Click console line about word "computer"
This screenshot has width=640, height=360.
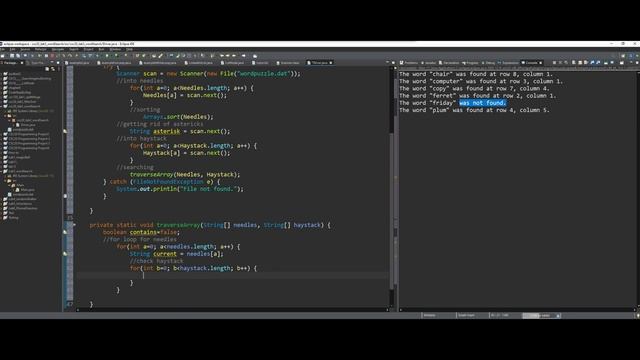coord(481,81)
